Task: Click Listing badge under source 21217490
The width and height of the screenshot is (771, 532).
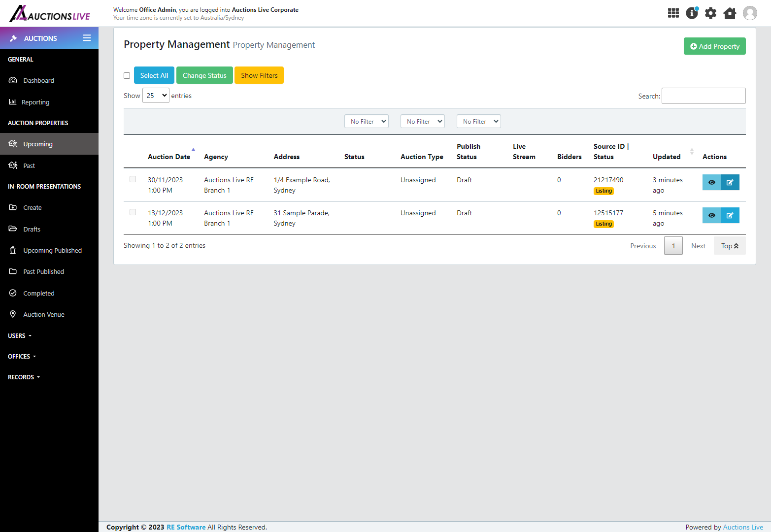Action: tap(603, 191)
